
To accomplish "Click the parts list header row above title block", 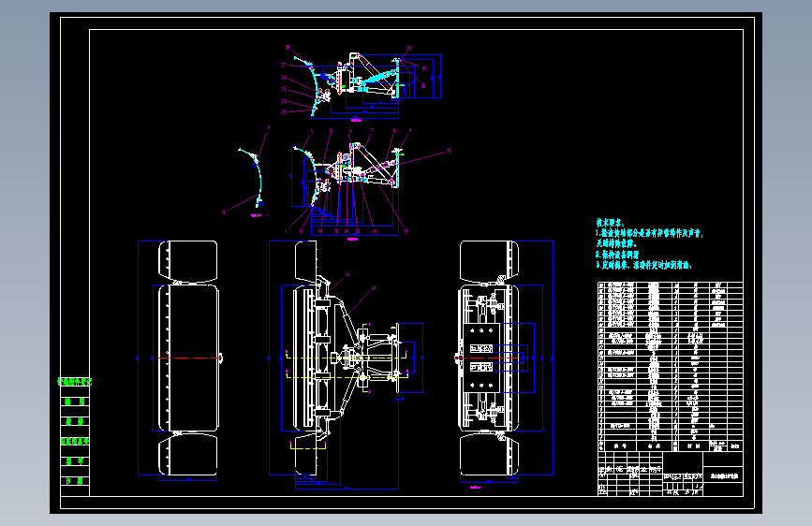I will [x=671, y=446].
